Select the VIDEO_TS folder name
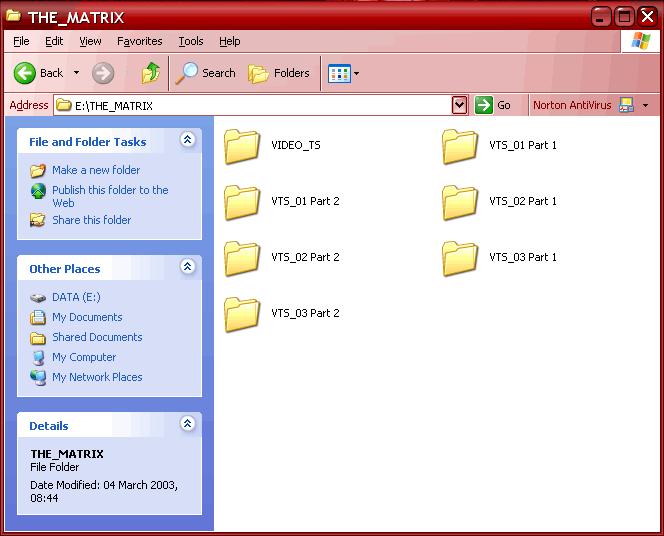This screenshot has height=536, width=664. coord(296,145)
